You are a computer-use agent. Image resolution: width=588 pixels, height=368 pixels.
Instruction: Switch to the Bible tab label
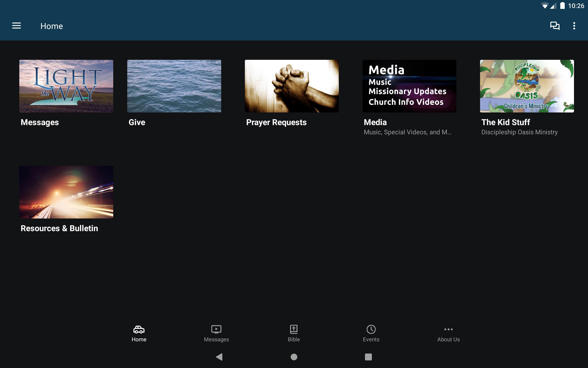pos(294,339)
